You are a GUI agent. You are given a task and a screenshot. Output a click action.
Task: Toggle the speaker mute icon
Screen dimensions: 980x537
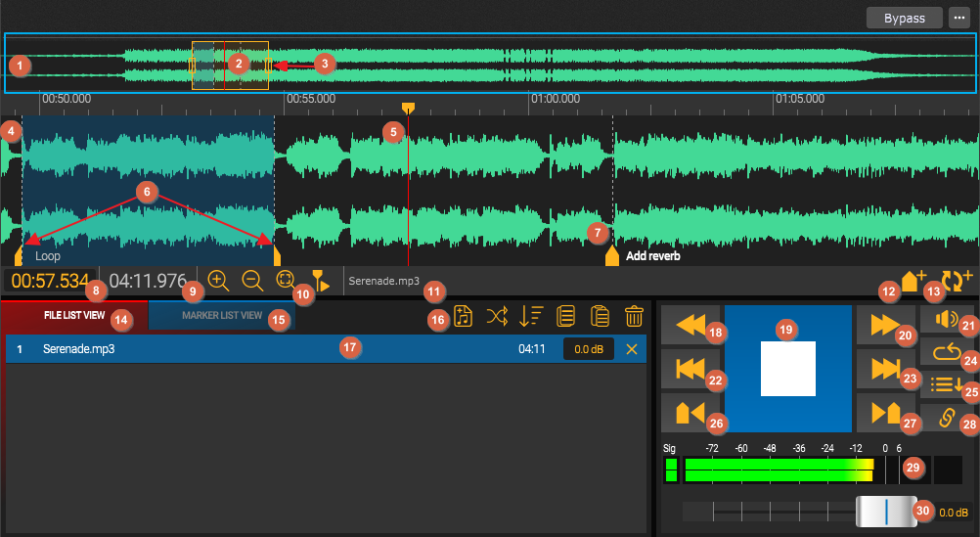click(947, 320)
